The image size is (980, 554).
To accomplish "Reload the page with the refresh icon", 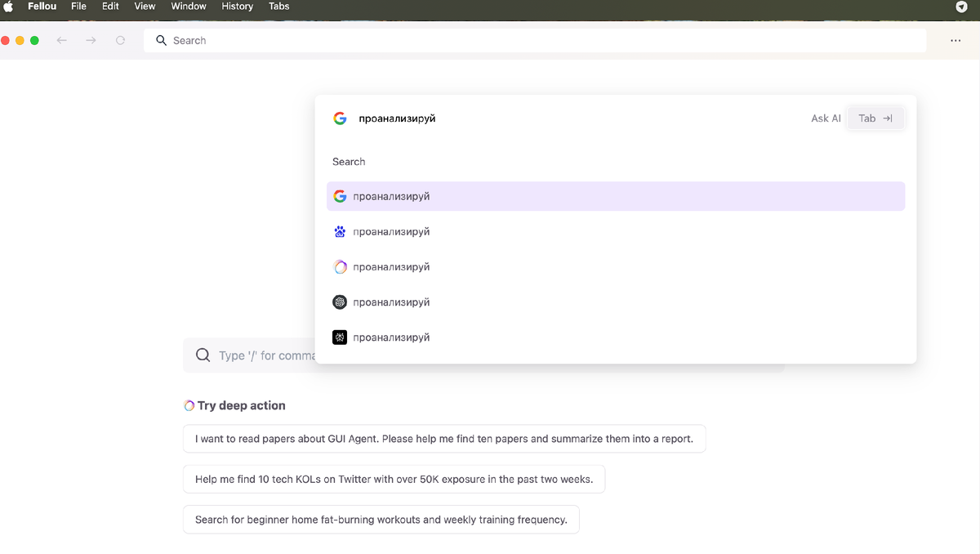I will (x=120, y=40).
